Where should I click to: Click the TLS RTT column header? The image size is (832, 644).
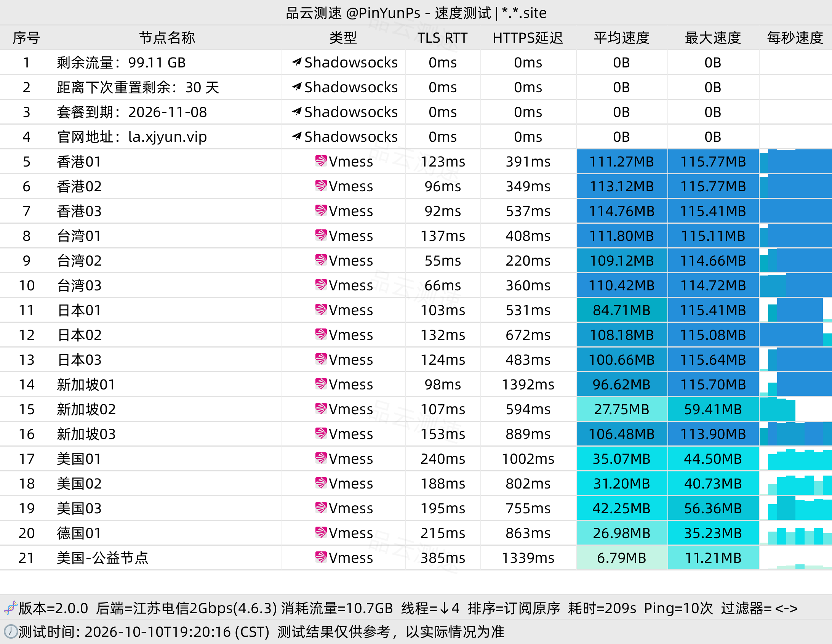click(x=443, y=38)
